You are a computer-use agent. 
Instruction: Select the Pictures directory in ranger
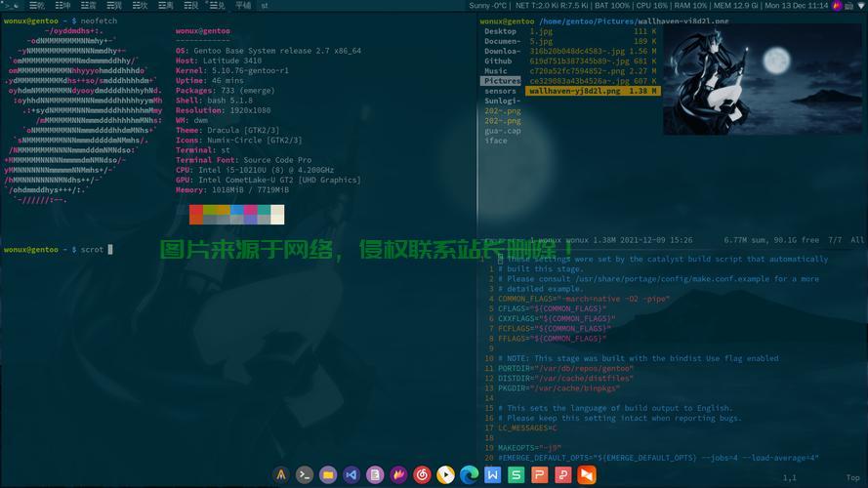coord(501,81)
